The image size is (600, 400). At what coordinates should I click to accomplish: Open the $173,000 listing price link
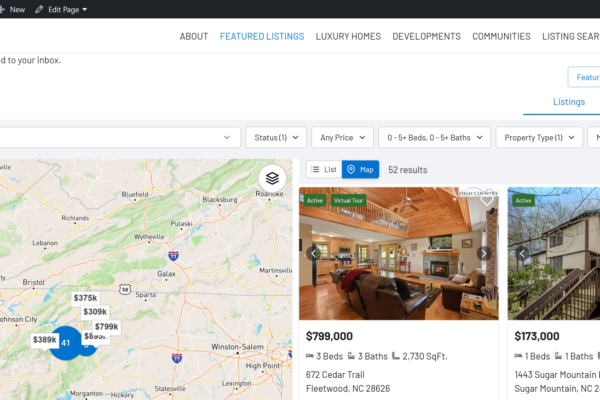[536, 336]
